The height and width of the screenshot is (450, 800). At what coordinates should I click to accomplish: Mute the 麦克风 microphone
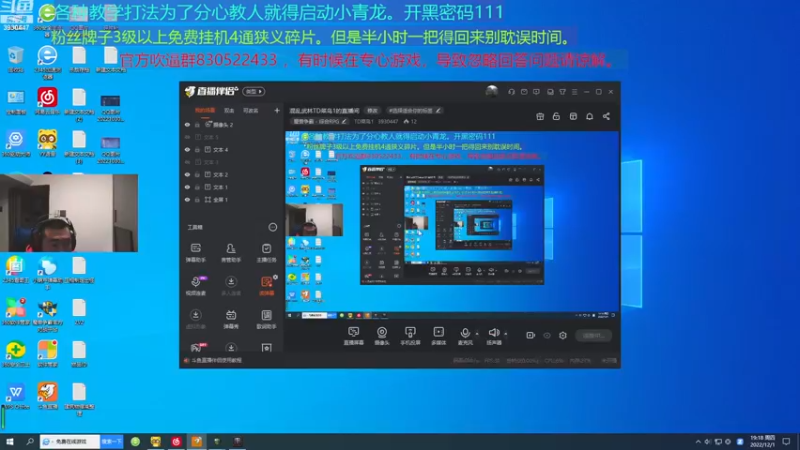(465, 333)
